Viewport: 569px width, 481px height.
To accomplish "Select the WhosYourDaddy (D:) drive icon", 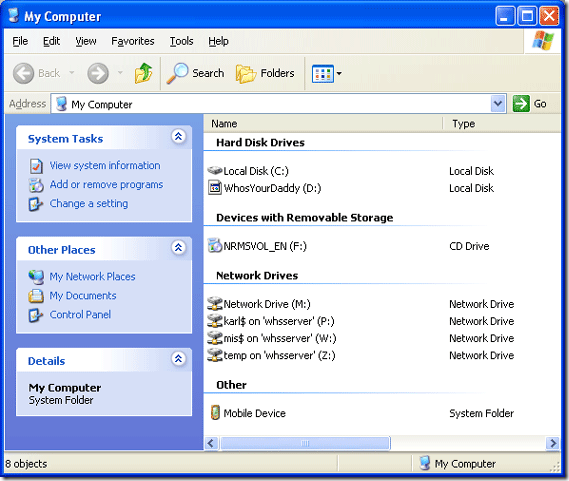I will (215, 188).
